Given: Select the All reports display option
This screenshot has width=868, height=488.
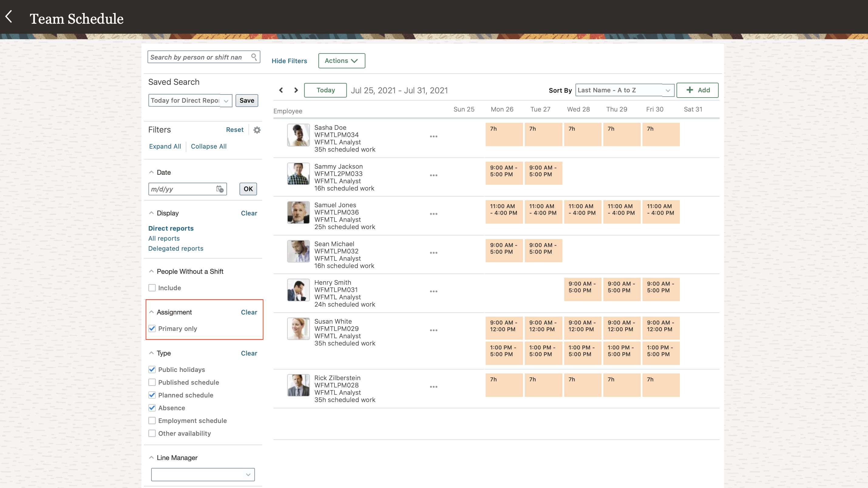Looking at the screenshot, I should [x=164, y=239].
